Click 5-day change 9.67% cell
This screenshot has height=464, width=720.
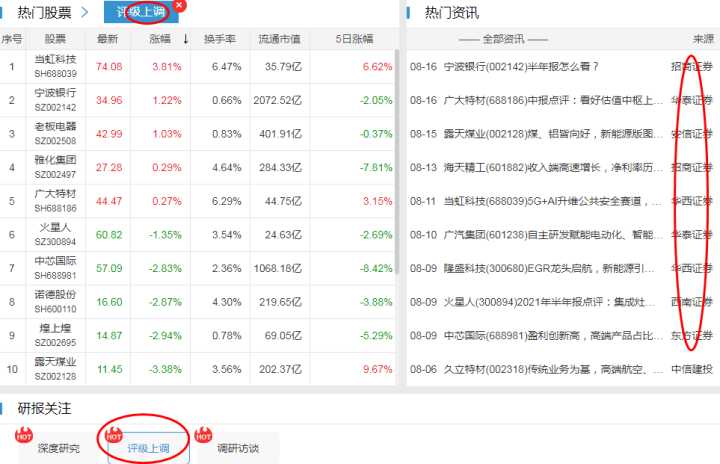point(377,369)
